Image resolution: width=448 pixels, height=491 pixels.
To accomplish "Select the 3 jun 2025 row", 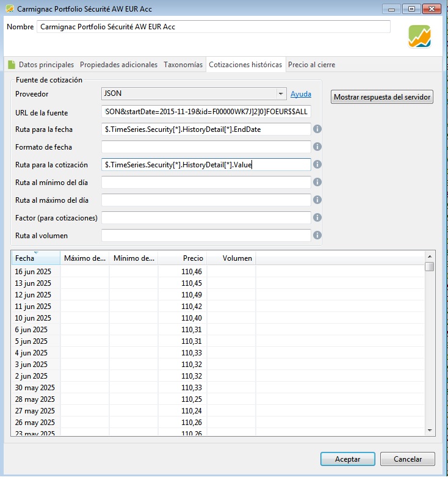I will (x=218, y=364).
